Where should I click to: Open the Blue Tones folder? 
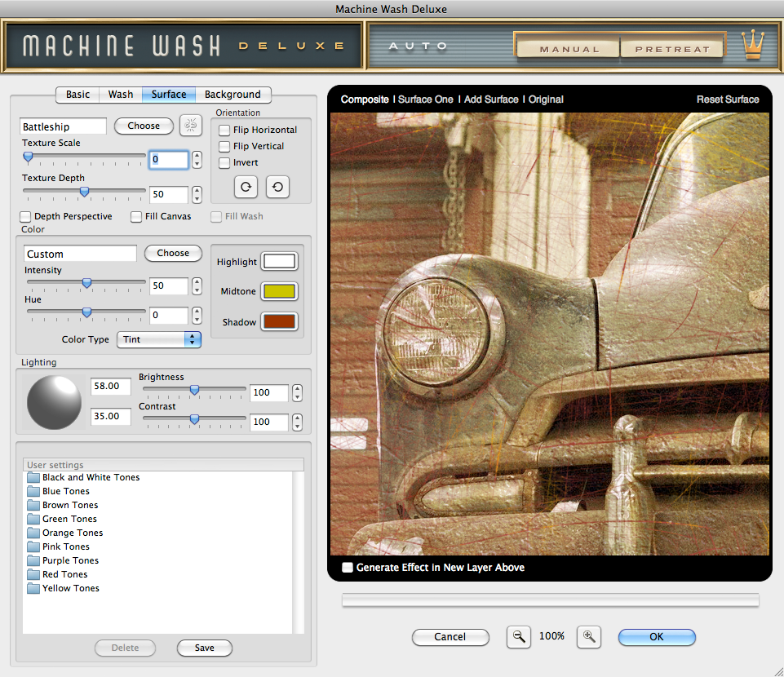coord(58,491)
